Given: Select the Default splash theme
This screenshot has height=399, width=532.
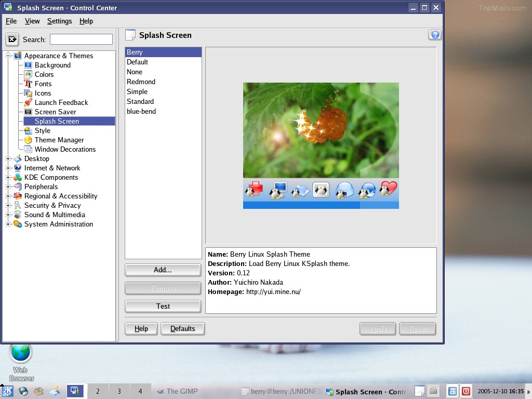Looking at the screenshot, I should tap(163, 62).
